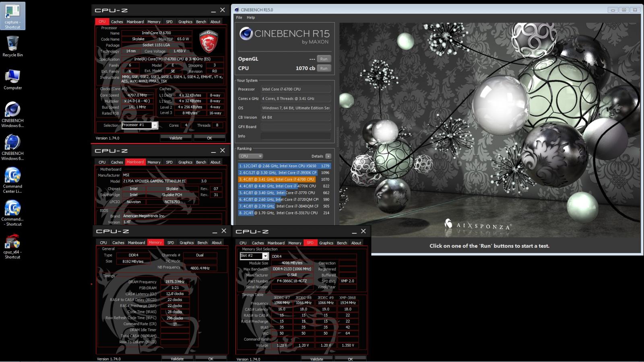The width and height of the screenshot is (644, 362).
Task: Run the CPU test in Cinebench
Action: (324, 68)
